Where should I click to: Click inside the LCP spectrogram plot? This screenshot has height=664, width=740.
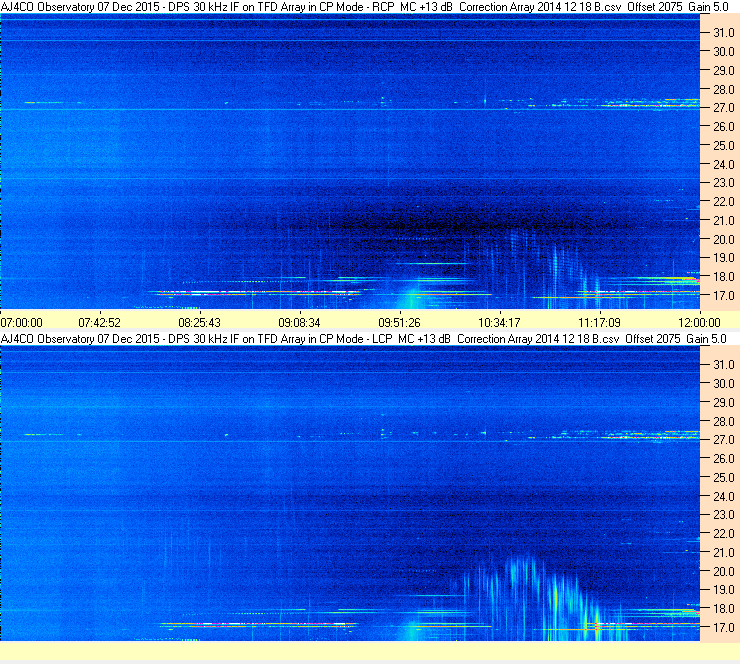350,493
